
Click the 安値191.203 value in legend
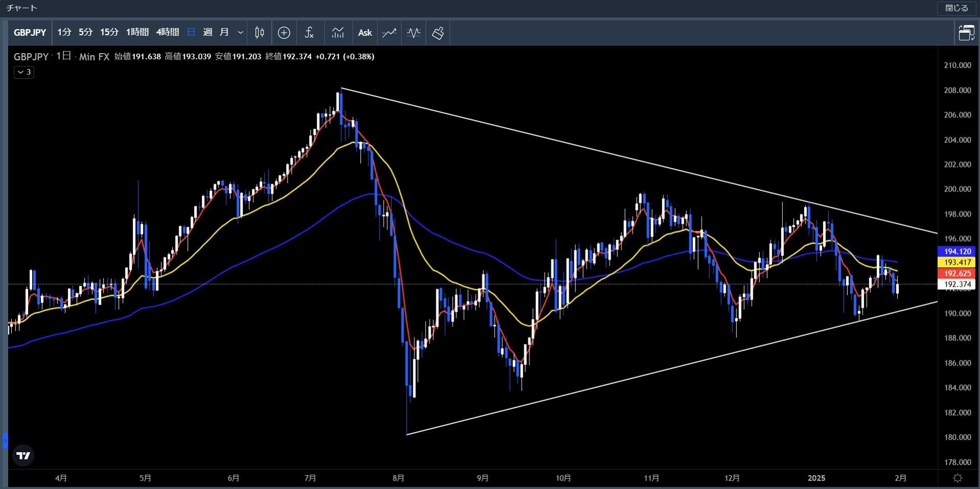coord(238,57)
